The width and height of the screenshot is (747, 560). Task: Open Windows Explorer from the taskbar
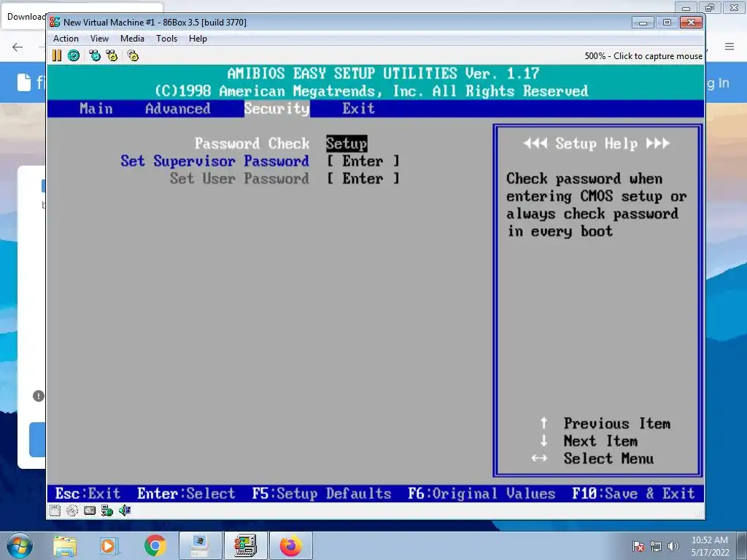click(65, 545)
